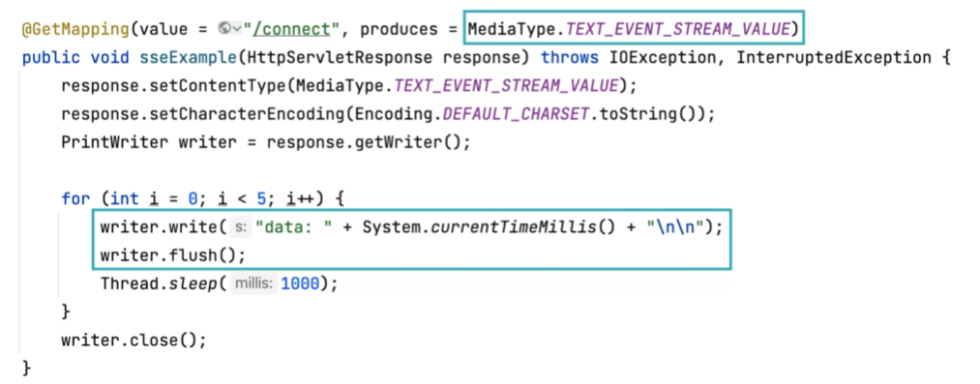Click the 'System' class name

point(393,228)
